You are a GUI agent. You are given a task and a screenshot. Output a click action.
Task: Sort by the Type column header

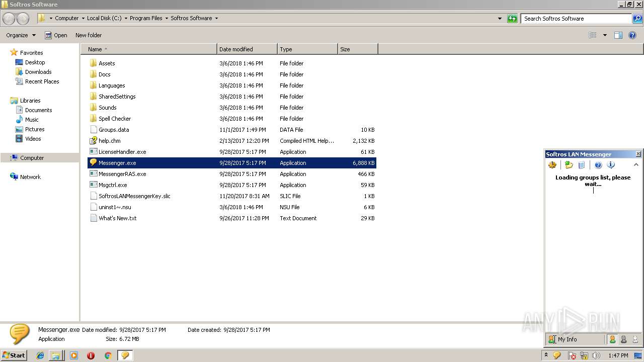coord(307,49)
